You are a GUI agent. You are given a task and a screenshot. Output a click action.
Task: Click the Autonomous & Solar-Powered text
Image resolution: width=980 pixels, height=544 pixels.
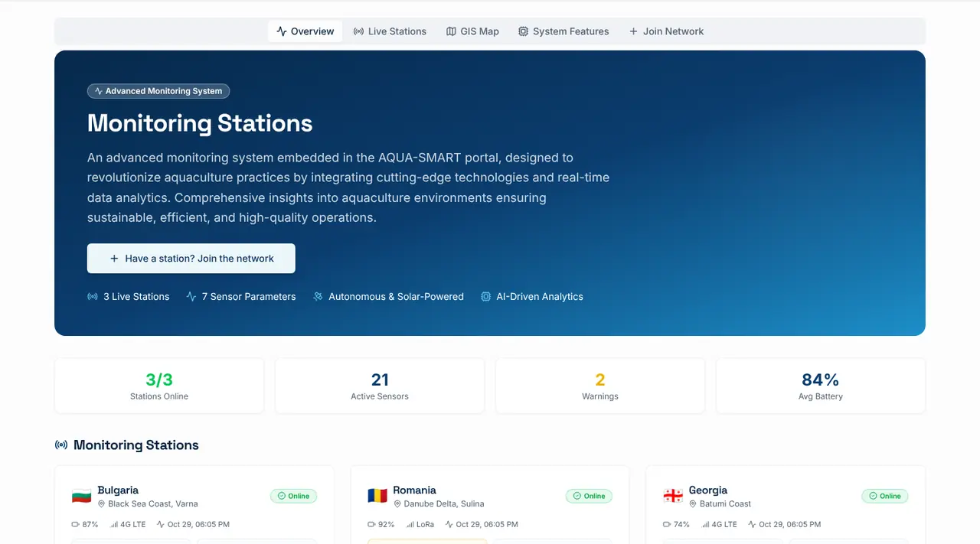(396, 297)
